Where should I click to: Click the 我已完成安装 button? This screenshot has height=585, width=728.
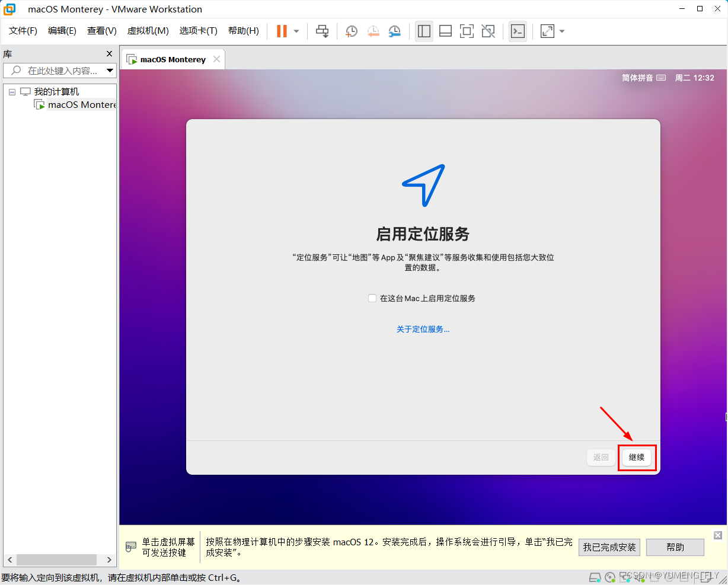[609, 547]
